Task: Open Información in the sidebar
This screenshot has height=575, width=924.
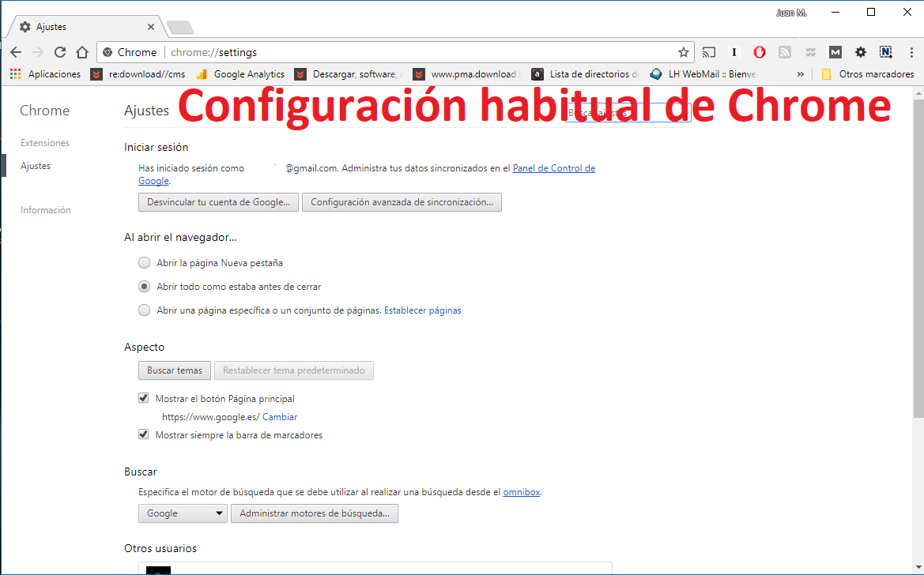Action: click(45, 210)
